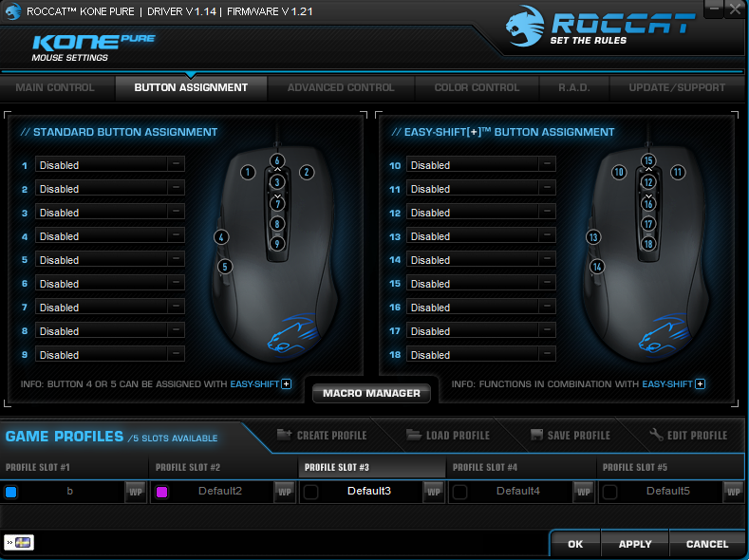Select Easy-Shift marker 14 on right mouse diagram
Image resolution: width=749 pixels, height=560 pixels.
tap(597, 267)
